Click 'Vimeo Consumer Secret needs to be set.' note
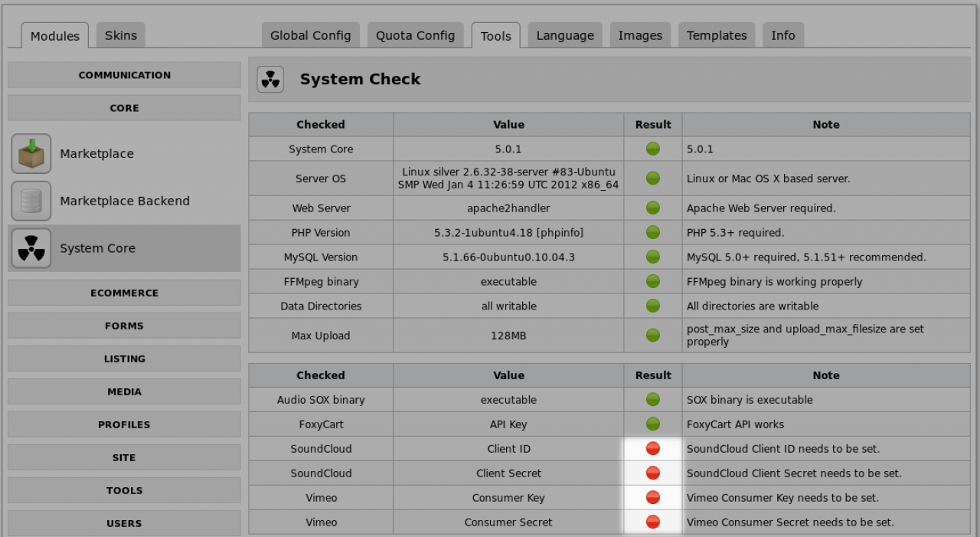 point(790,522)
